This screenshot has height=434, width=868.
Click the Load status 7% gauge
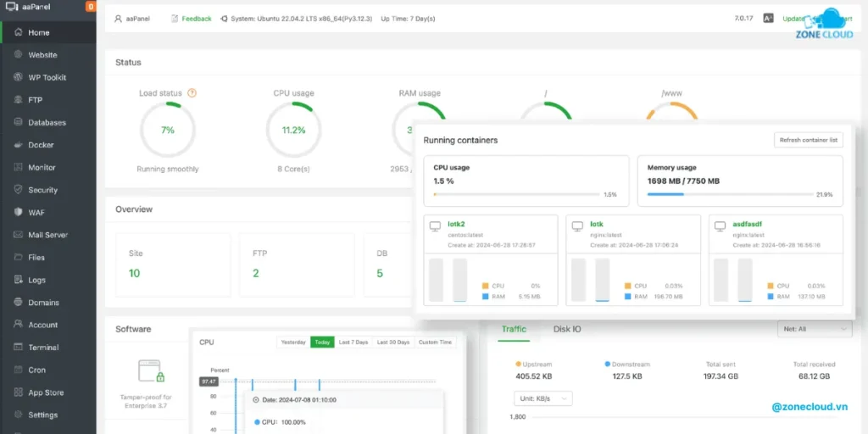[168, 130]
